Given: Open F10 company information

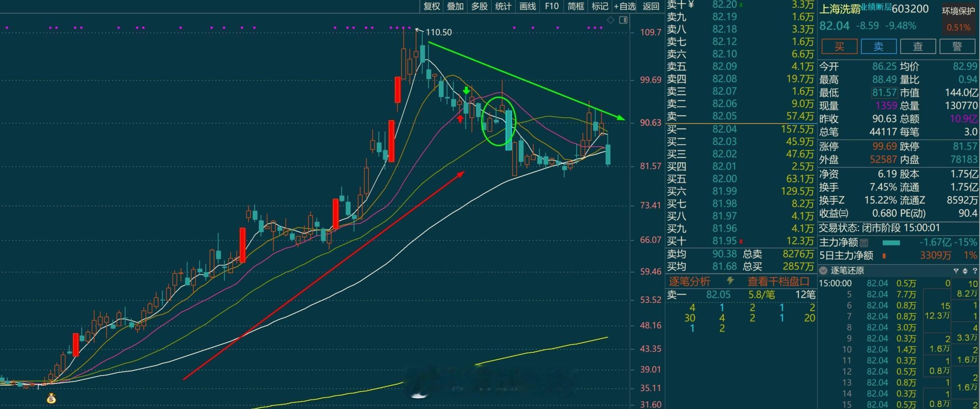Looking at the screenshot, I should [552, 6].
